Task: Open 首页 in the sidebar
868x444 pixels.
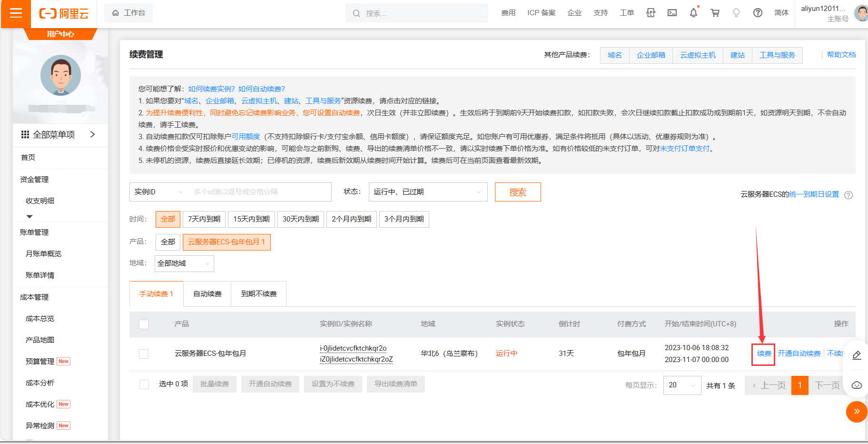Action: click(28, 158)
